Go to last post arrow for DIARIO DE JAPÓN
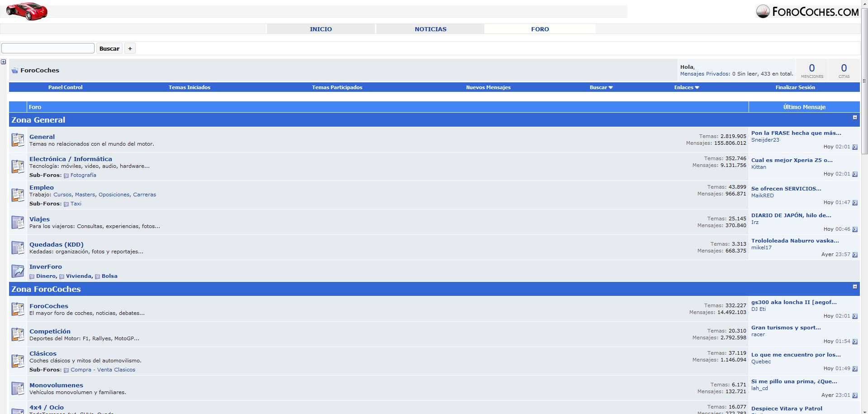868x414 pixels. click(855, 229)
